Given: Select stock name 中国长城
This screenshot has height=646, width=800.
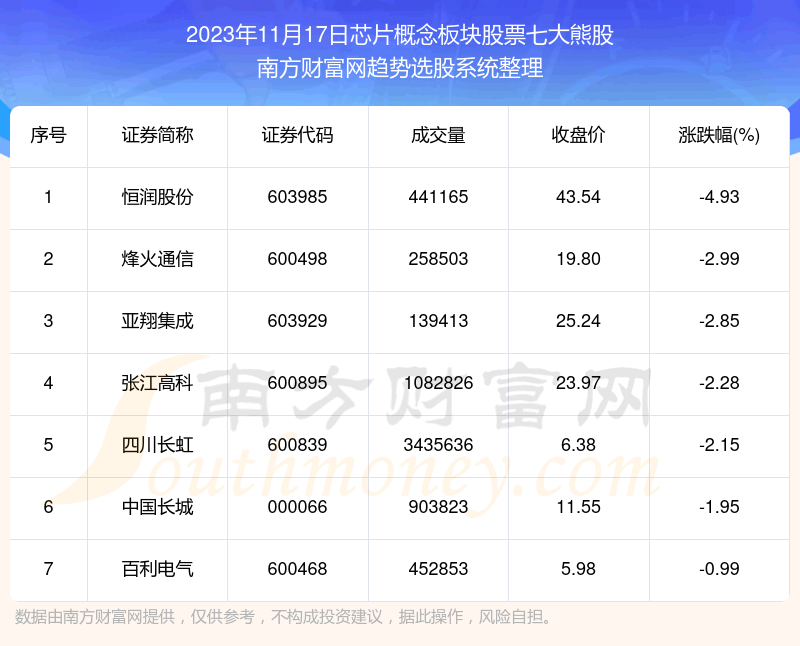Looking at the screenshot, I should [x=157, y=507].
